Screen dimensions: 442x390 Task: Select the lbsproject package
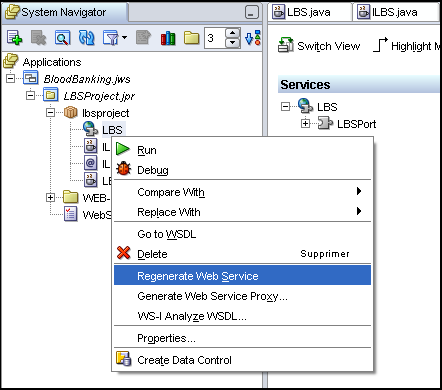pos(105,113)
